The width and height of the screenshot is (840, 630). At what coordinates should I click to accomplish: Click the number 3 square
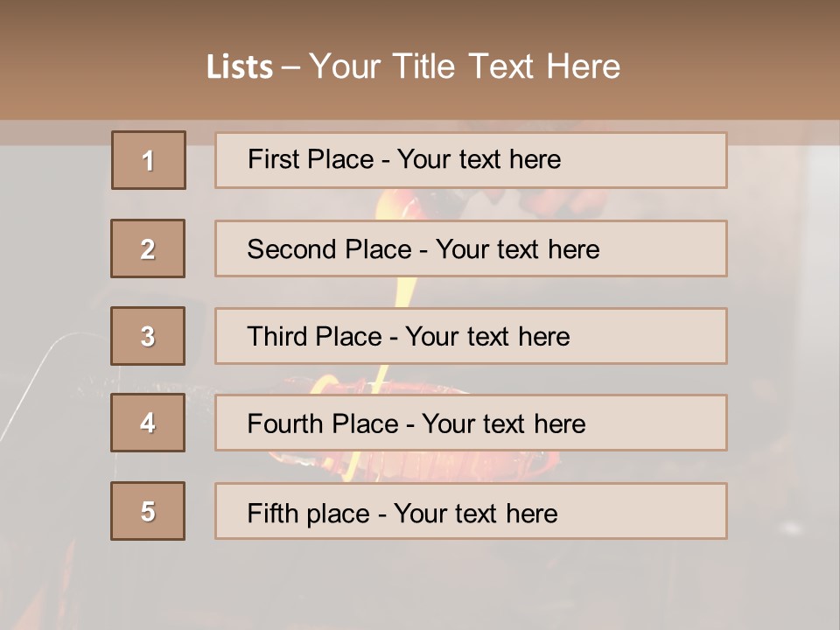click(x=148, y=336)
